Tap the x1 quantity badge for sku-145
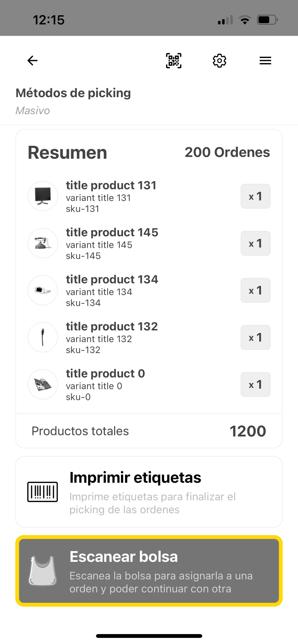 (x=255, y=243)
